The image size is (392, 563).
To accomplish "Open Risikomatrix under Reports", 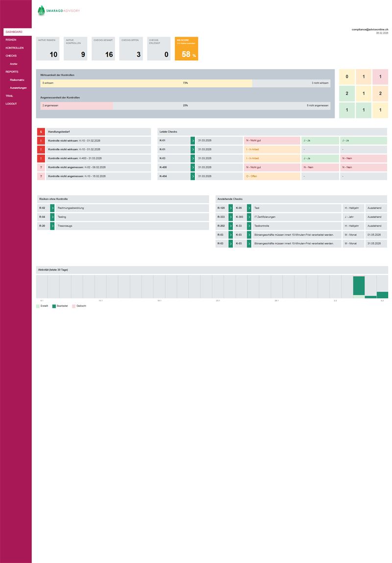I will coord(17,79).
